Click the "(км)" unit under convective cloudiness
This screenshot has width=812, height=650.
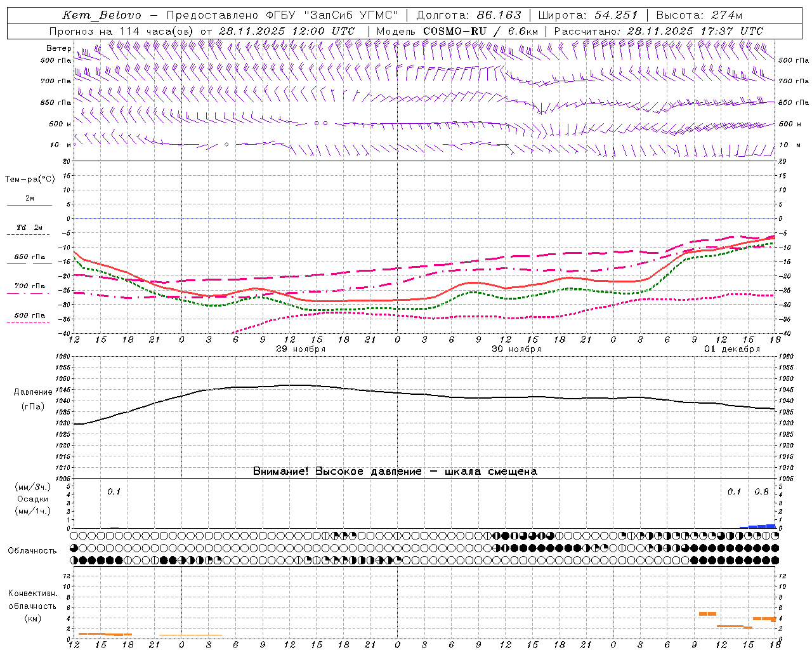pos(32,618)
